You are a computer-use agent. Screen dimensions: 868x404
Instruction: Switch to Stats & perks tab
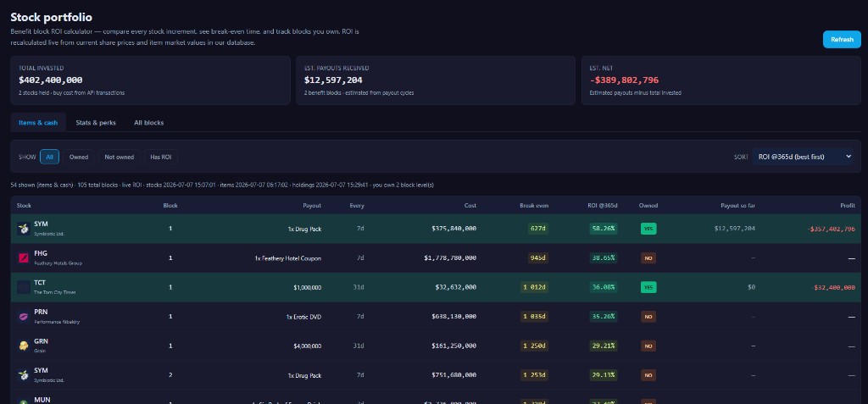96,123
